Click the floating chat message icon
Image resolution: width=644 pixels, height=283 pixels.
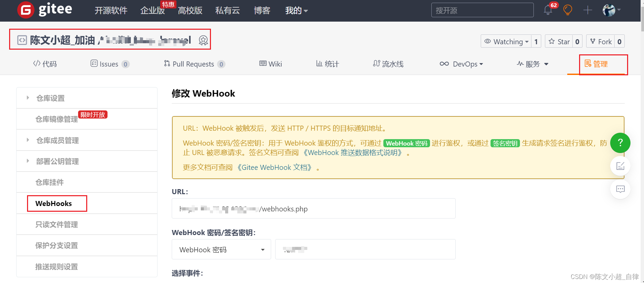point(620,189)
